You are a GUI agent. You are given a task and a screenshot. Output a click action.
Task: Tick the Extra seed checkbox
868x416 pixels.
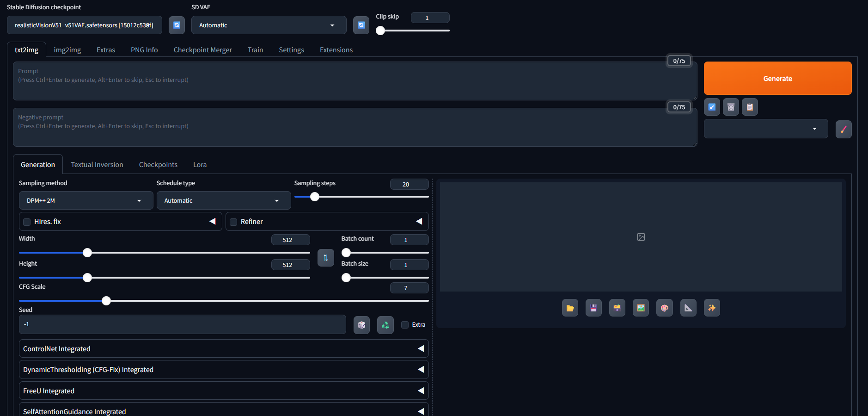pyautogui.click(x=405, y=325)
